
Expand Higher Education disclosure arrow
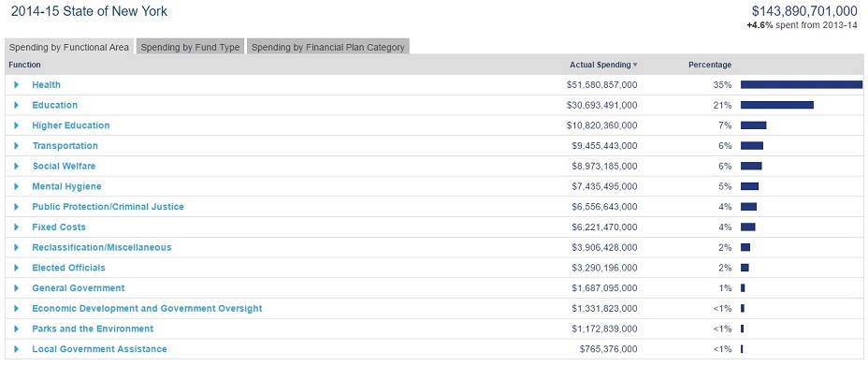pos(17,125)
